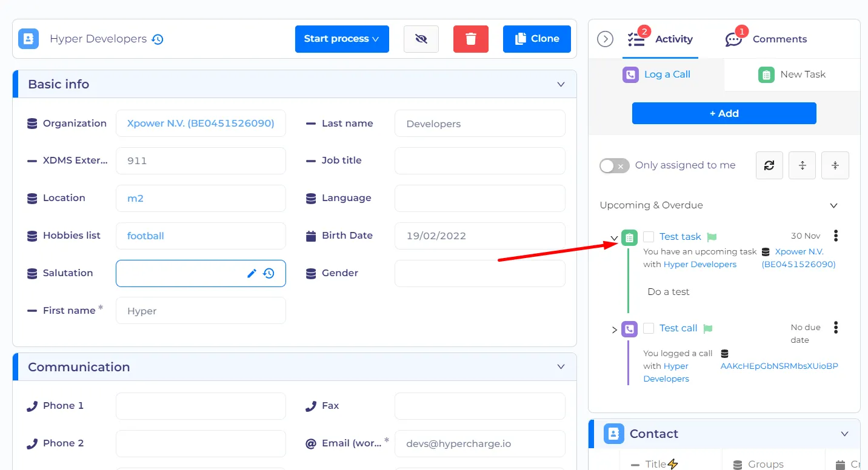This screenshot has width=868, height=470.
Task: Click the blue + Add button
Action: [724, 113]
